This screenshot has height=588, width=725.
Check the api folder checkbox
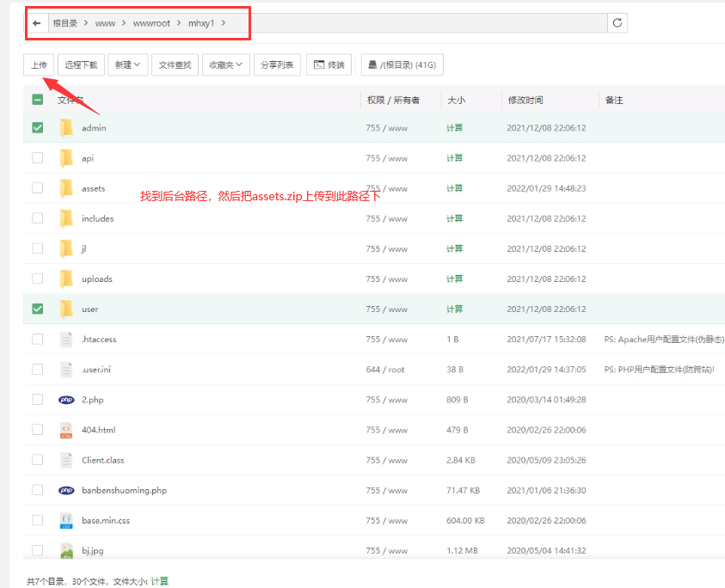38,157
